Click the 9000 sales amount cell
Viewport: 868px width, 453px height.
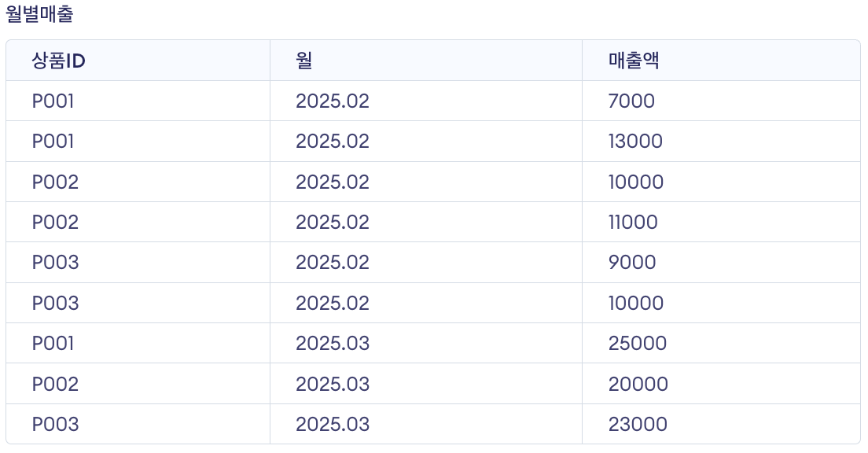[721, 263]
